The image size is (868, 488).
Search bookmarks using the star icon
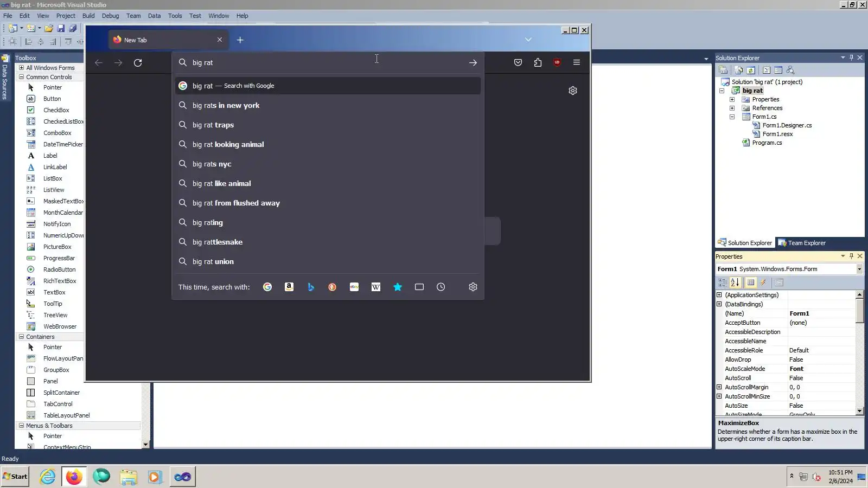(398, 287)
